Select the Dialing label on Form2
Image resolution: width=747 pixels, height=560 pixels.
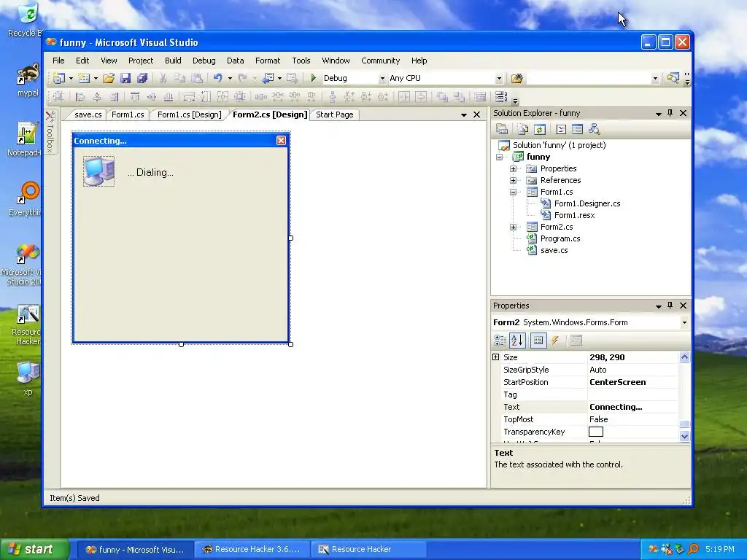coord(150,172)
